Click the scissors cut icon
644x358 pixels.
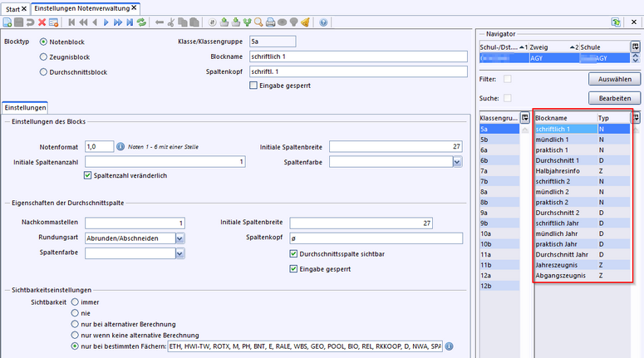[x=172, y=22]
